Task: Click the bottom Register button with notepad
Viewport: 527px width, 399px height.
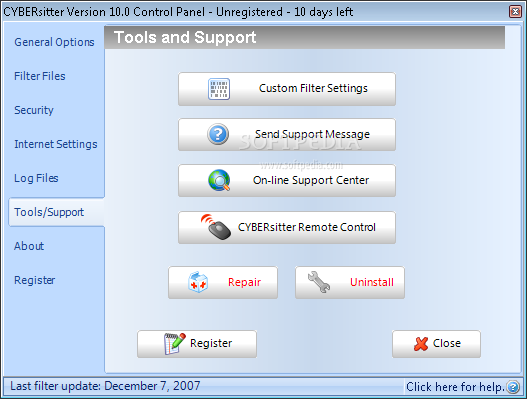Action: click(x=197, y=344)
